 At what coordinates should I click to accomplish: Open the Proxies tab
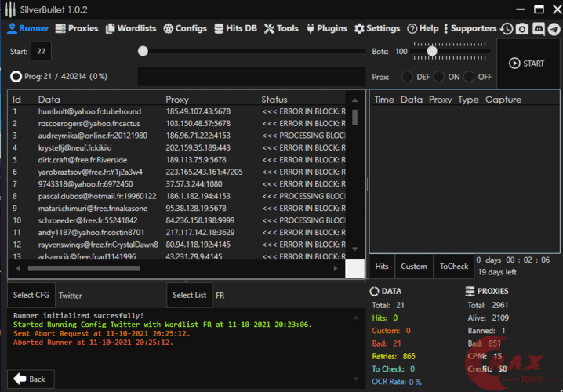[77, 28]
